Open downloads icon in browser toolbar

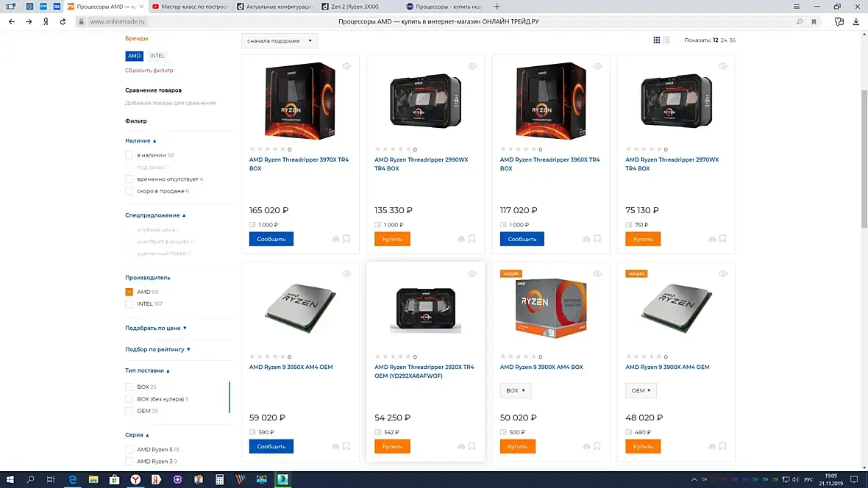pyautogui.click(x=855, y=21)
